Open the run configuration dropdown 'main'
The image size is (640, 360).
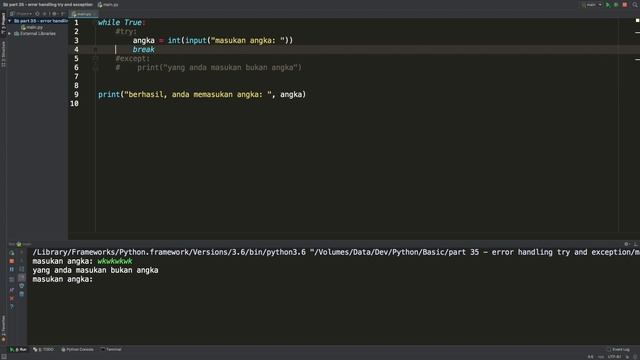tap(591, 5)
